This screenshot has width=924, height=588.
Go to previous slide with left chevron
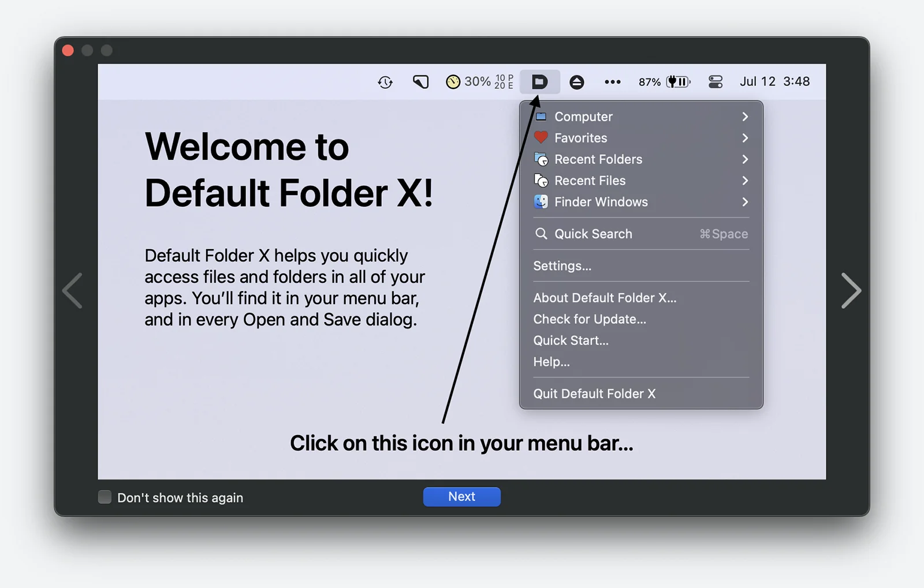(73, 290)
